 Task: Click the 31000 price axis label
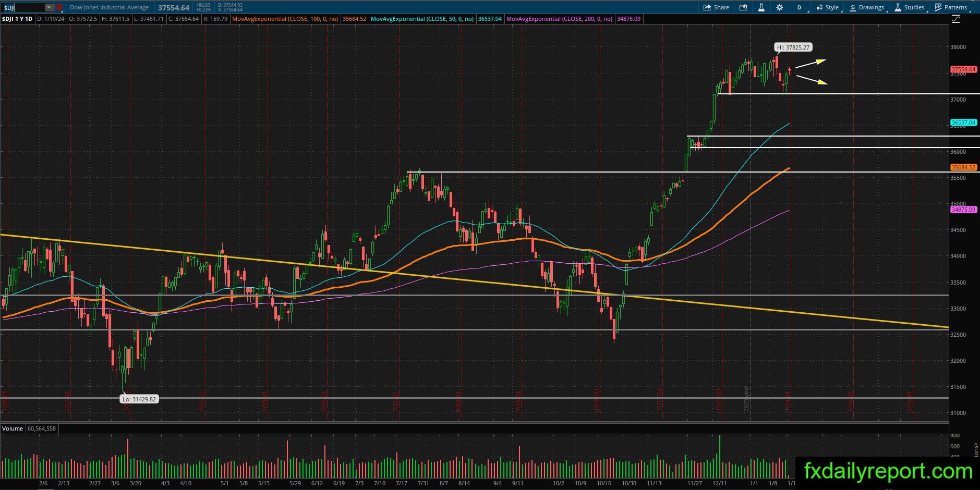point(958,413)
